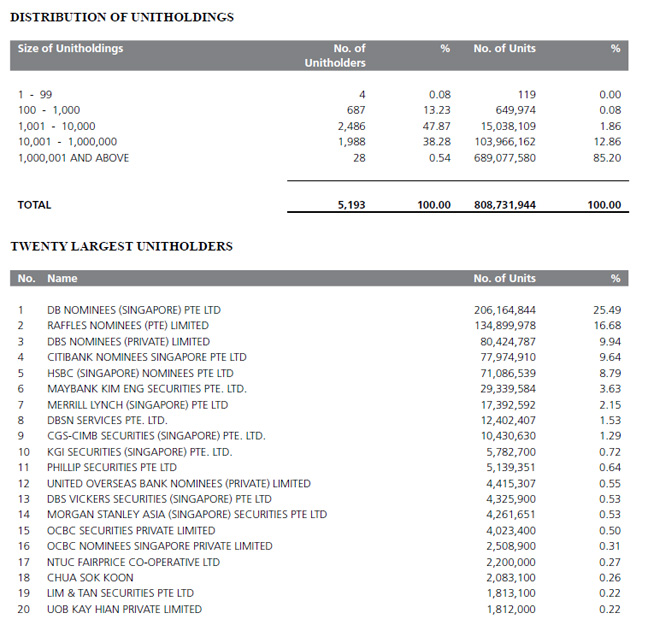Click the unitholder count 1,988
Viewport: 648px width, 619px height.
coord(352,142)
